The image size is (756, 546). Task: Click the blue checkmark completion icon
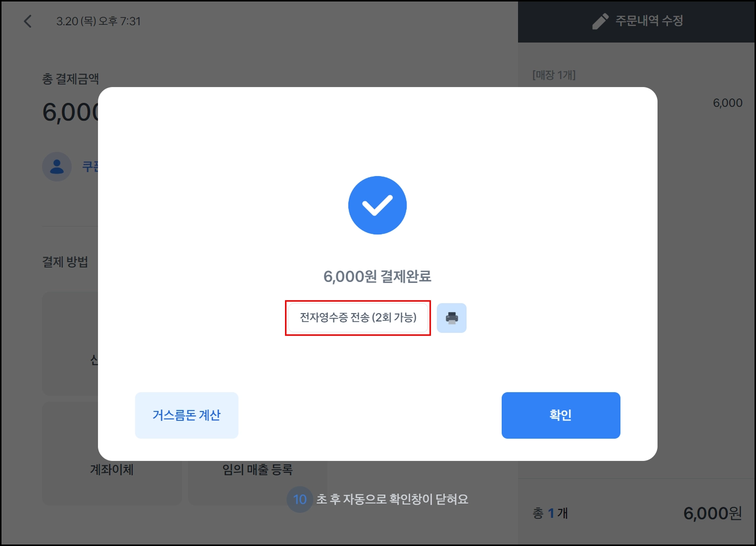(x=378, y=205)
